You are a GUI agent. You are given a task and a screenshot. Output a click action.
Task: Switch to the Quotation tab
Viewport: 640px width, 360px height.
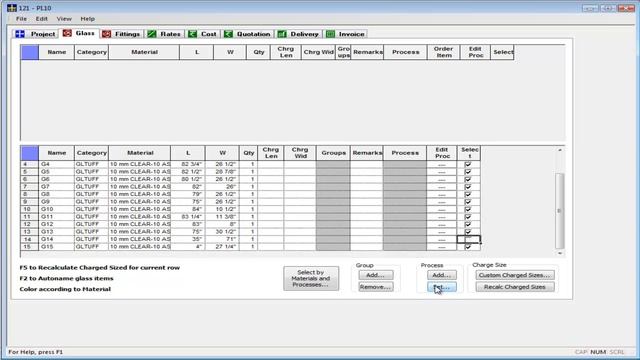coord(248,34)
